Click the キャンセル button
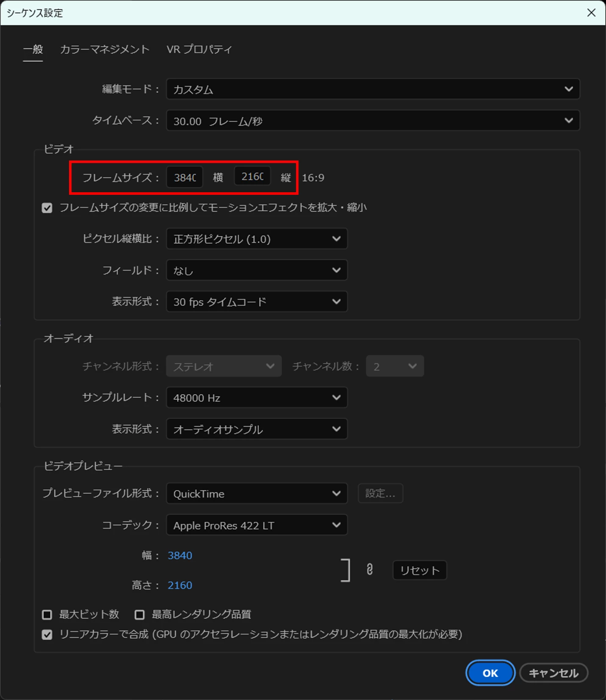 tap(553, 673)
